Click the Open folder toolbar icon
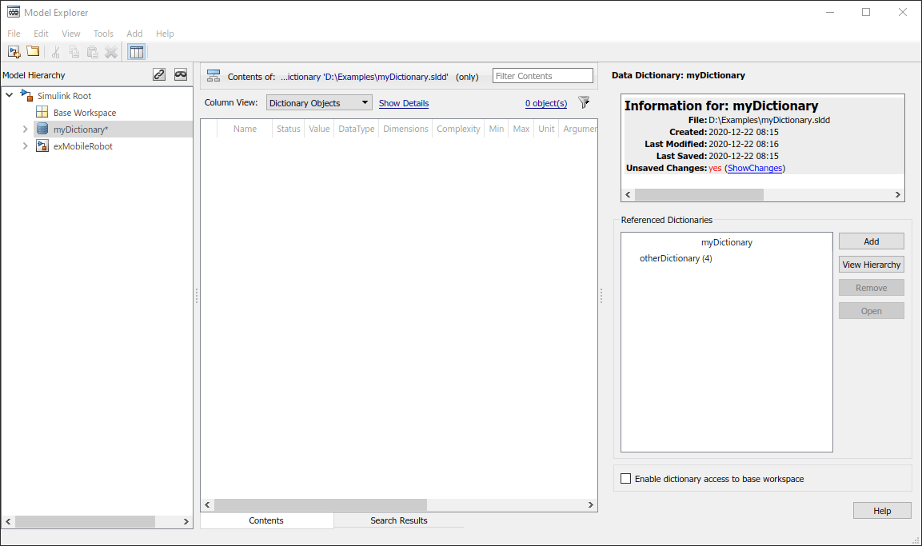922x546 pixels. pos(33,52)
